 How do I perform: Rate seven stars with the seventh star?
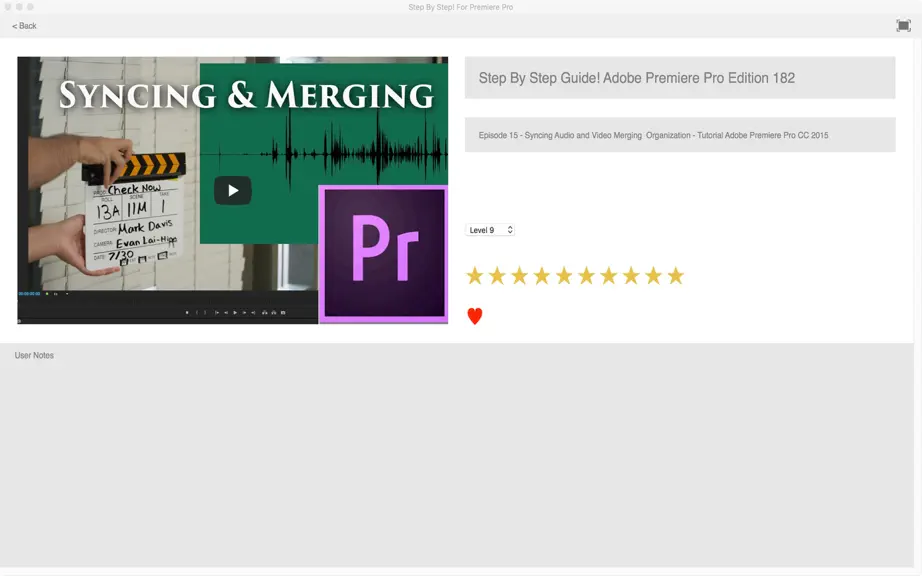coord(609,275)
